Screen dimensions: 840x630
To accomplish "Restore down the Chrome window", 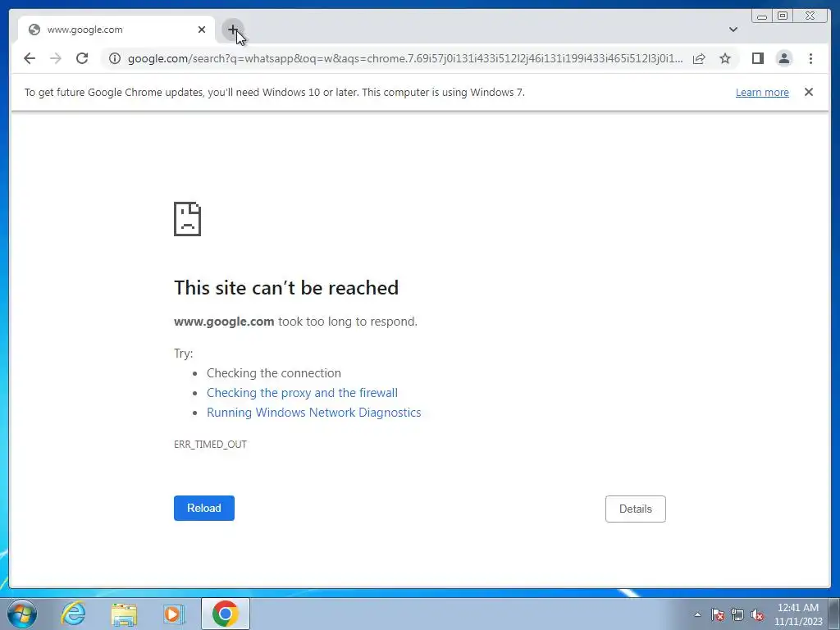I will pos(782,16).
